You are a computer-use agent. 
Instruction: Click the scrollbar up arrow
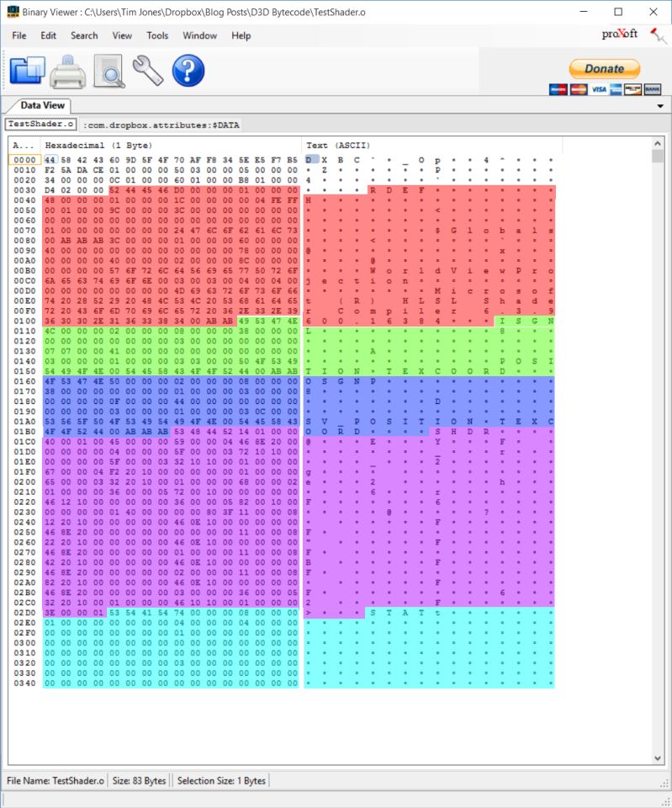[x=658, y=143]
